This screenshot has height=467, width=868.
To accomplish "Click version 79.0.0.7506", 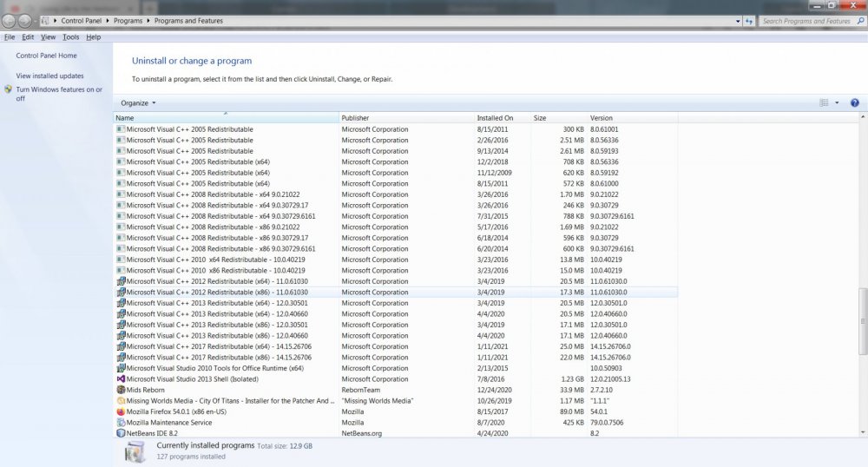I will 607,422.
